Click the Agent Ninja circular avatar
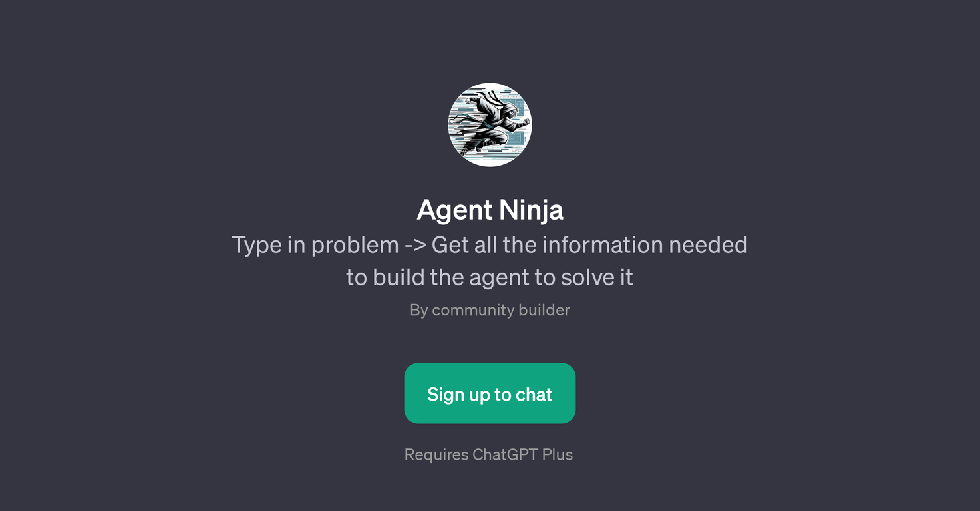The image size is (980, 511). tap(490, 124)
